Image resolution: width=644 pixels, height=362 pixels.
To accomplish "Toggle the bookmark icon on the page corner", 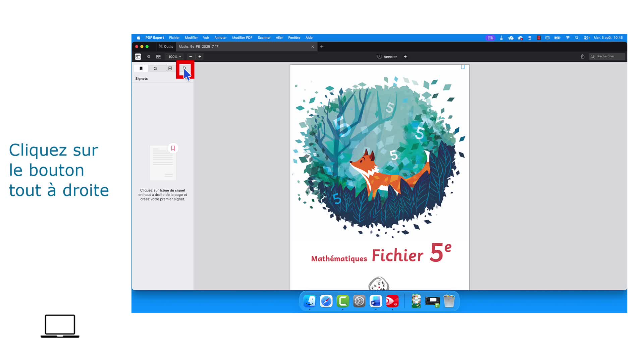I will [463, 67].
